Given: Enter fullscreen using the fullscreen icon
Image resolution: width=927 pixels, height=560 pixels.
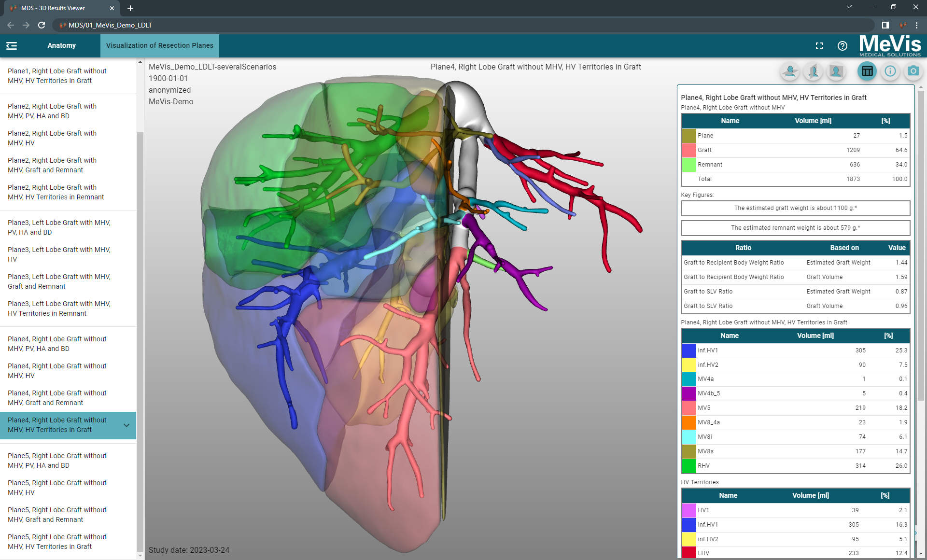Looking at the screenshot, I should 819,46.
